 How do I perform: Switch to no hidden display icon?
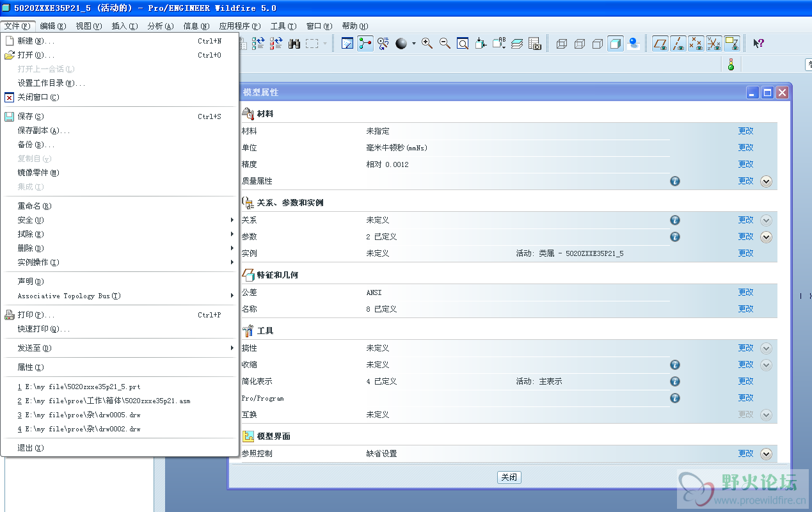pyautogui.click(x=598, y=44)
